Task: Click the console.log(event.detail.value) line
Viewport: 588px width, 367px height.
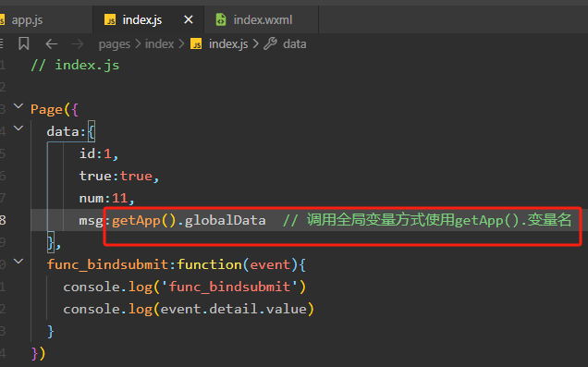Action: (189, 309)
